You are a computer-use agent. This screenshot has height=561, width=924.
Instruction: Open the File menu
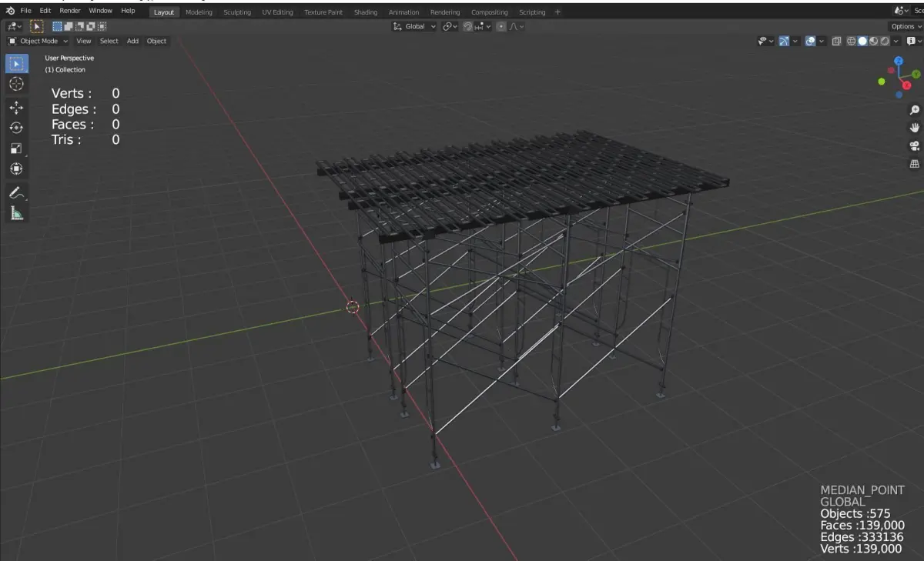pyautogui.click(x=25, y=11)
